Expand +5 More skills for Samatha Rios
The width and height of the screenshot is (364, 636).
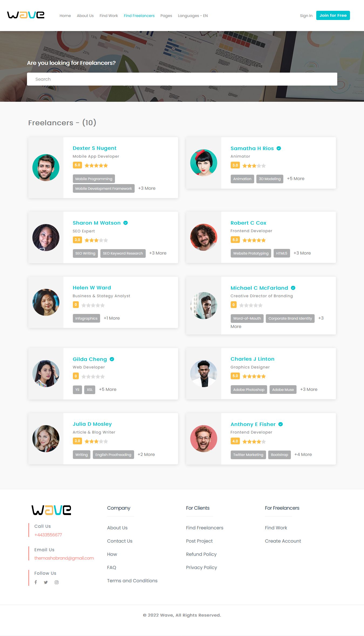[295, 179]
